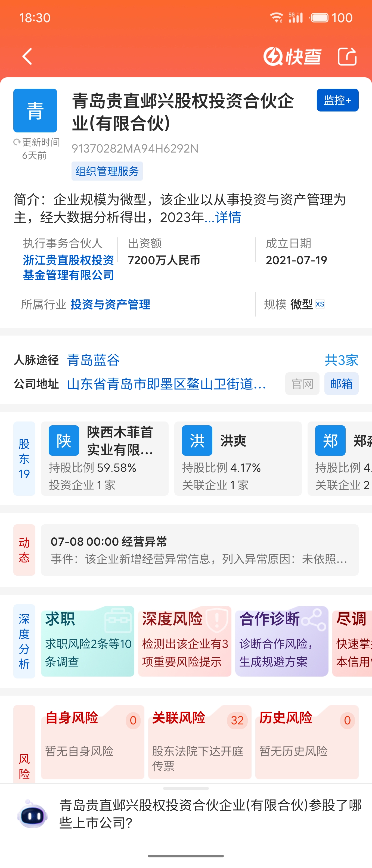The width and height of the screenshot is (372, 868).
Task: Tap the 官网 button
Action: (x=302, y=384)
